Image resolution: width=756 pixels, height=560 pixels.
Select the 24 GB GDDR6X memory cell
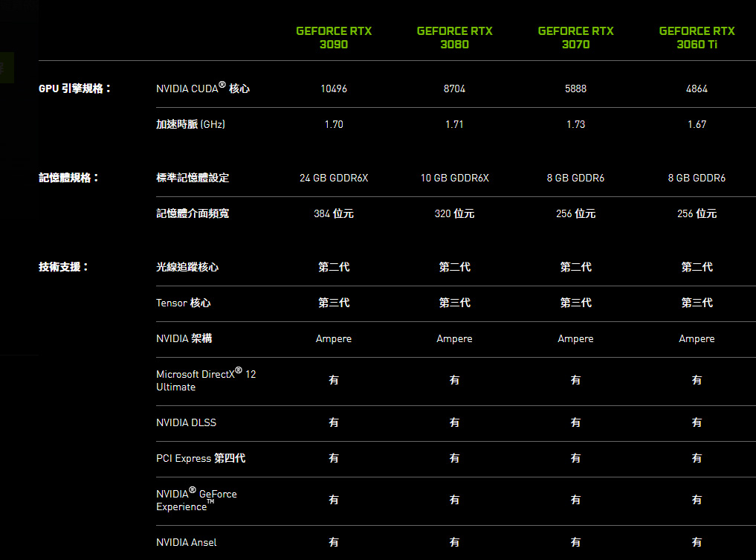[x=334, y=178]
